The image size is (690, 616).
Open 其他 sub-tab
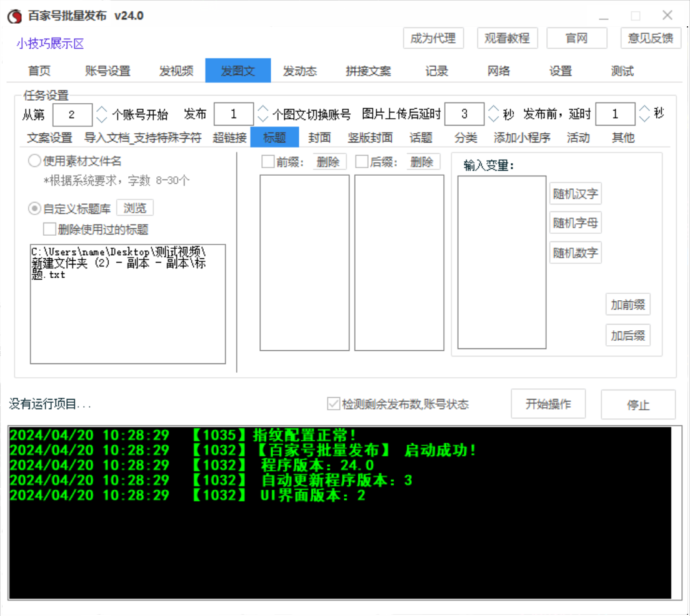[623, 138]
